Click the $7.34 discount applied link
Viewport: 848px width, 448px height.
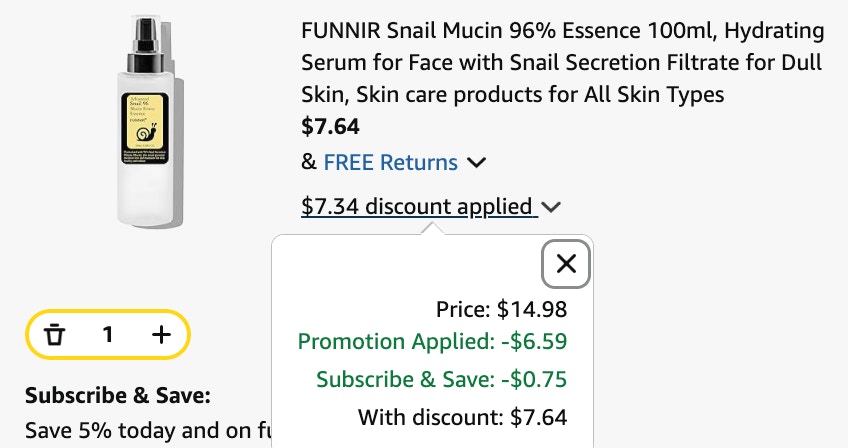(x=419, y=207)
